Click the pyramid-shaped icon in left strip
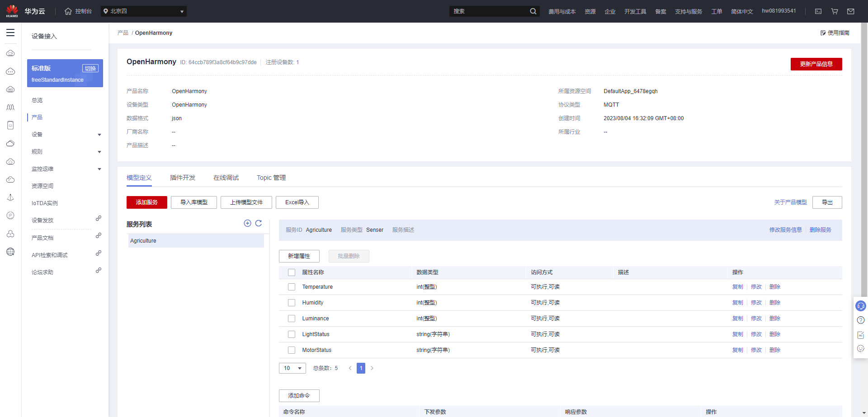868x417 pixels. coord(10,197)
